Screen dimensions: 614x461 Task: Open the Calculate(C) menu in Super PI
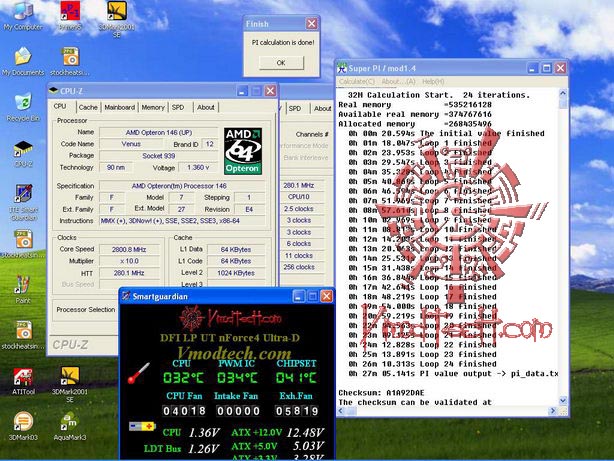coord(357,81)
